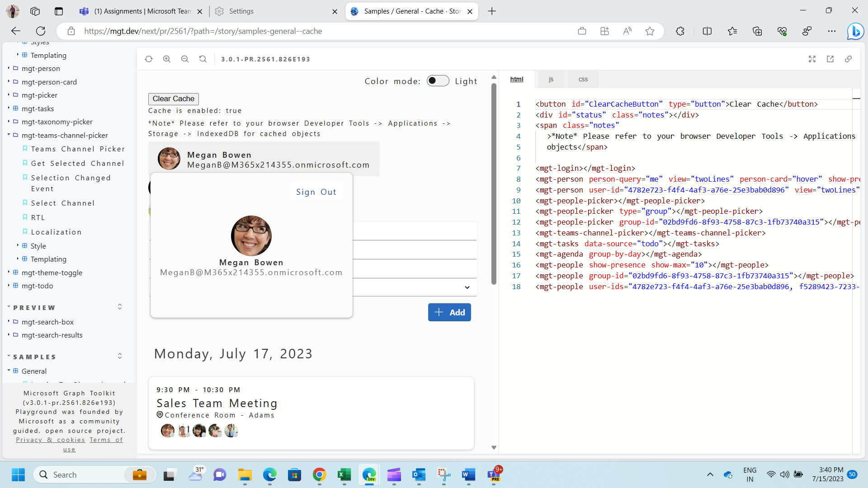The width and height of the screenshot is (868, 488).
Task: Copy the story link via chain icon
Action: pyautogui.click(x=848, y=59)
